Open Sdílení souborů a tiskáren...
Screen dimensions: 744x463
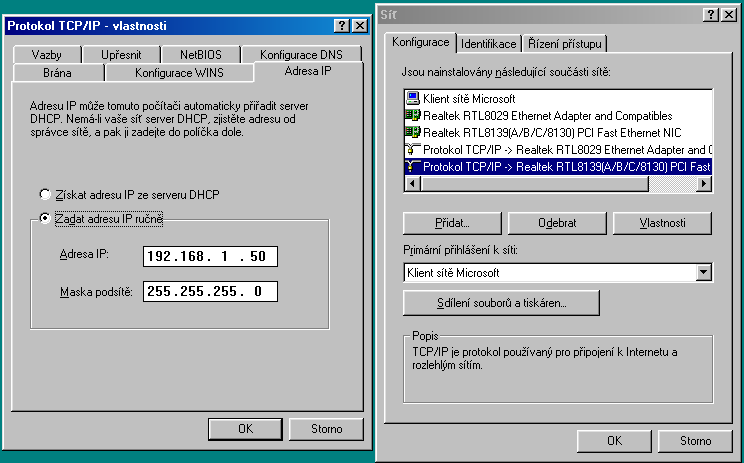coord(502,303)
